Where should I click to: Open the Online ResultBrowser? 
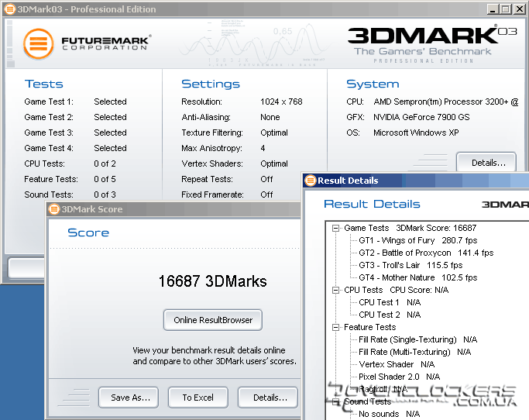[x=213, y=320]
